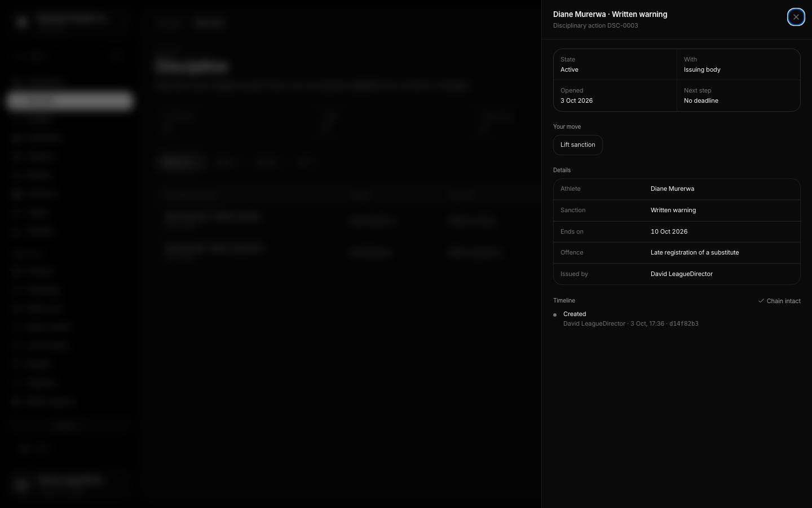Click 'Written warning' in the Sanction row
The height and width of the screenshot is (508, 812).
point(673,211)
